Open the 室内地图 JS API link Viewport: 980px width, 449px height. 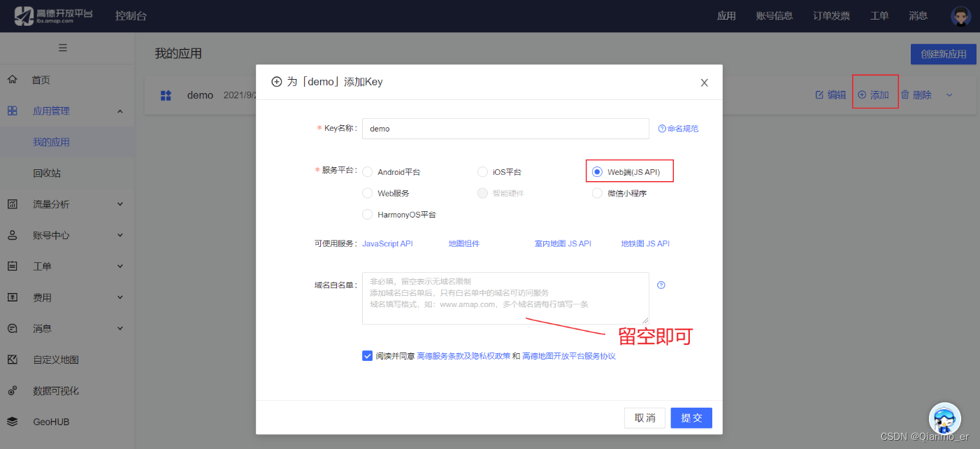tap(563, 243)
